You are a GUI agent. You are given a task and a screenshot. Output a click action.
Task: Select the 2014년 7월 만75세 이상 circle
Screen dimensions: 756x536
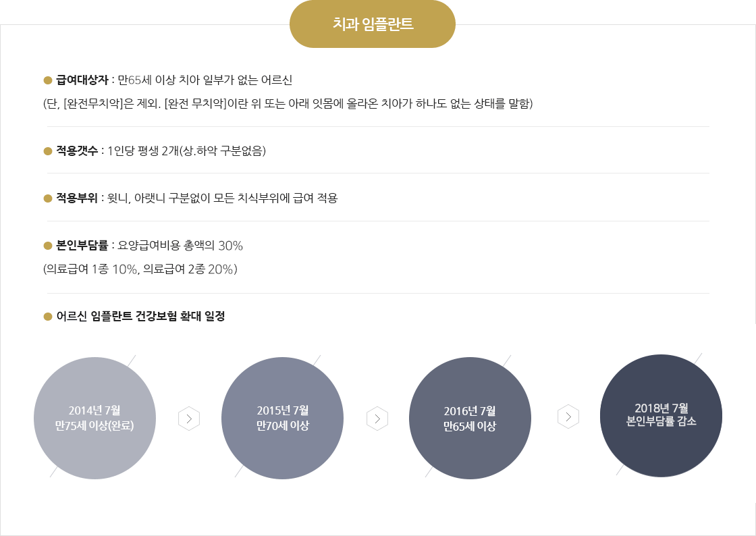95,418
